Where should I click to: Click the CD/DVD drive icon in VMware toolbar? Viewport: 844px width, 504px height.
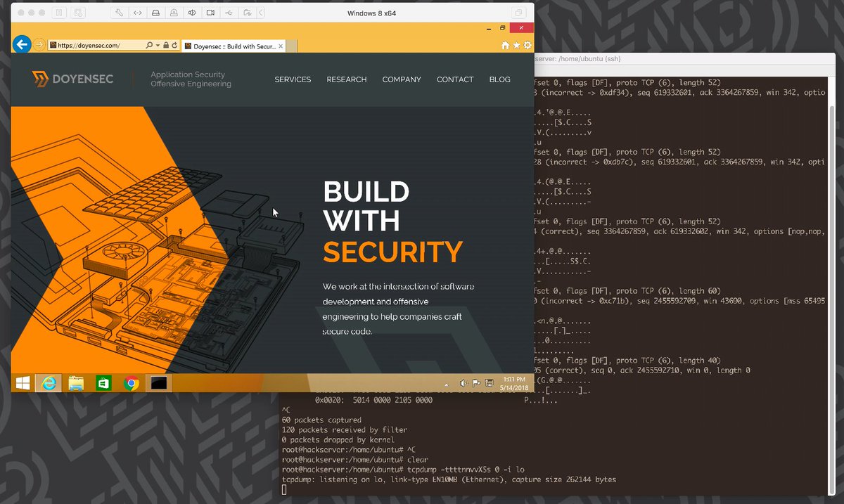[174, 13]
